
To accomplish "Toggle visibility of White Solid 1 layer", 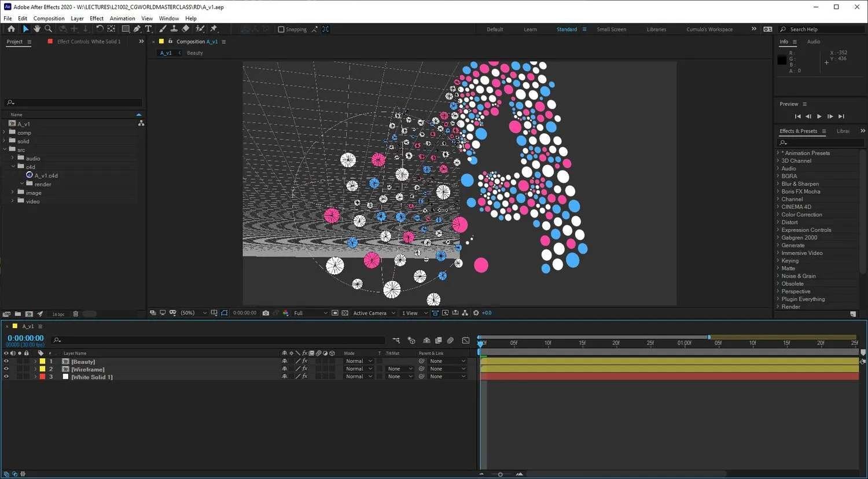I will pyautogui.click(x=6, y=377).
